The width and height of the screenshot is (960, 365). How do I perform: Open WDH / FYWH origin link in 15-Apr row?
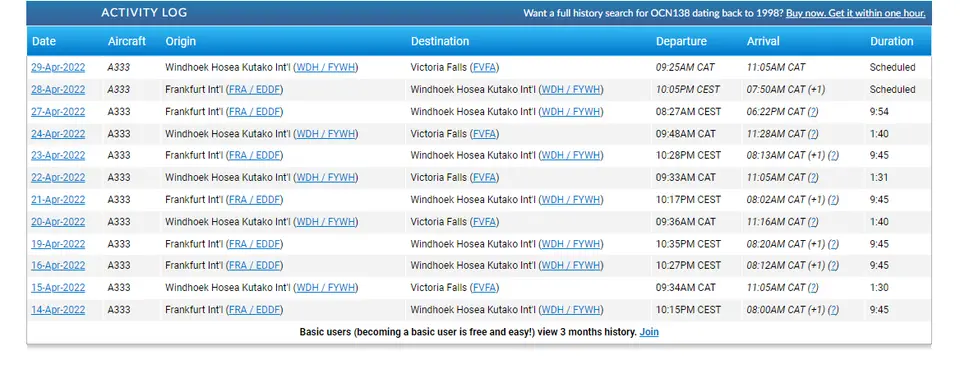tap(326, 288)
